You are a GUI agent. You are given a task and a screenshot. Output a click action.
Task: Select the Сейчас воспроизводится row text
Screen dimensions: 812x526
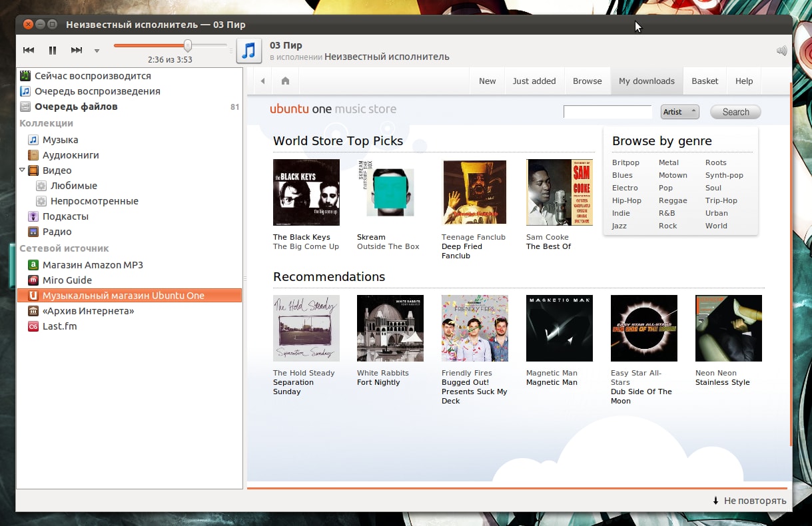(93, 76)
